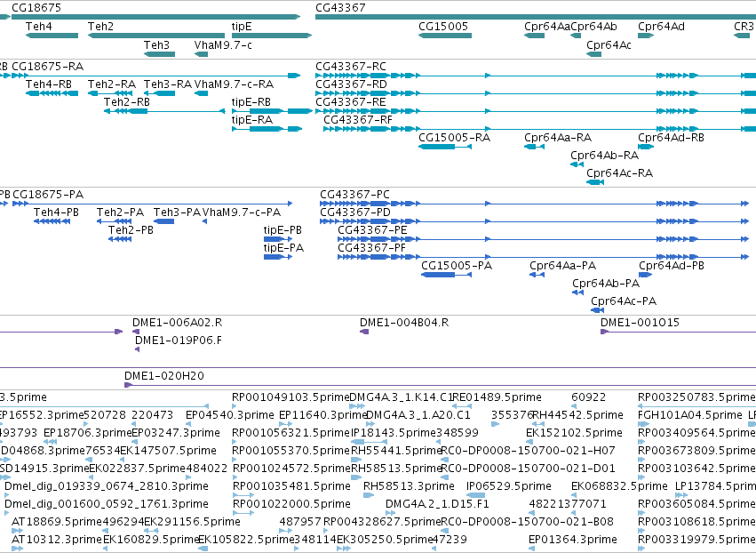Open the tipE gene label
The image size is (756, 553).
[x=242, y=27]
